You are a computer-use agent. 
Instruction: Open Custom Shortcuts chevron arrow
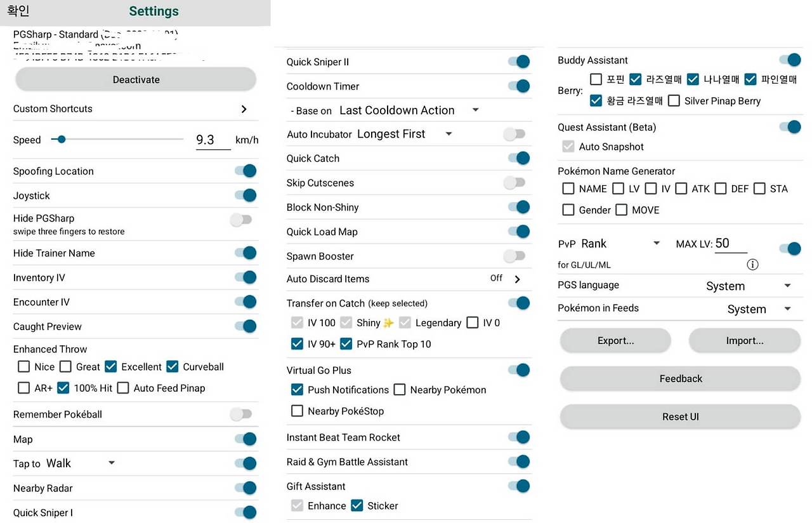coord(244,109)
